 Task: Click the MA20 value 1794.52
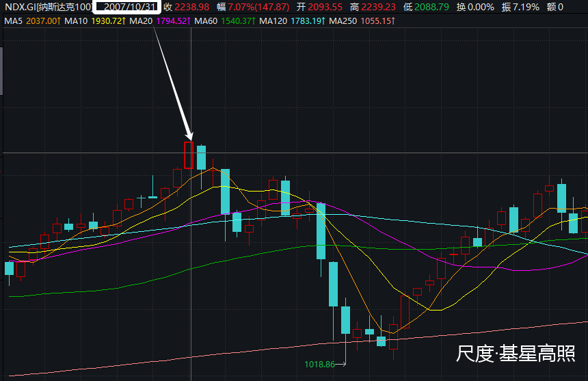173,21
